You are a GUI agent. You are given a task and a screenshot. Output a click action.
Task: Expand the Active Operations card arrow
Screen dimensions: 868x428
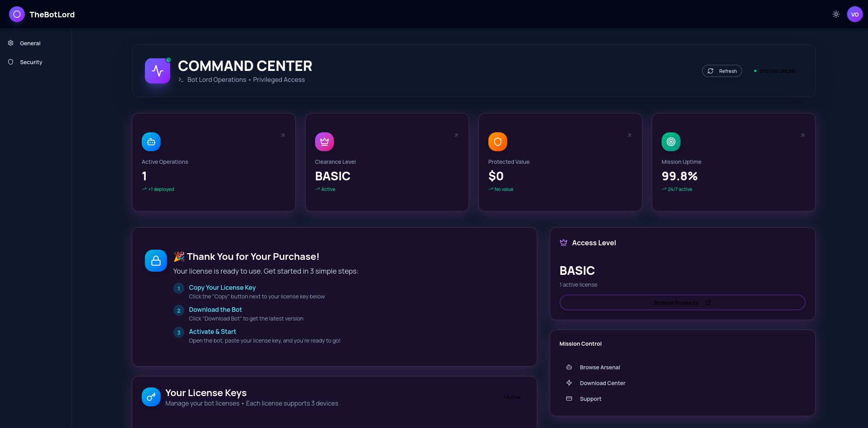[282, 135]
